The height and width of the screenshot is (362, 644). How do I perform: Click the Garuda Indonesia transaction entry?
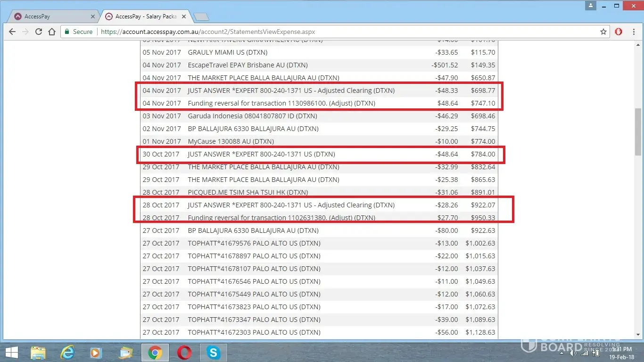click(x=252, y=116)
